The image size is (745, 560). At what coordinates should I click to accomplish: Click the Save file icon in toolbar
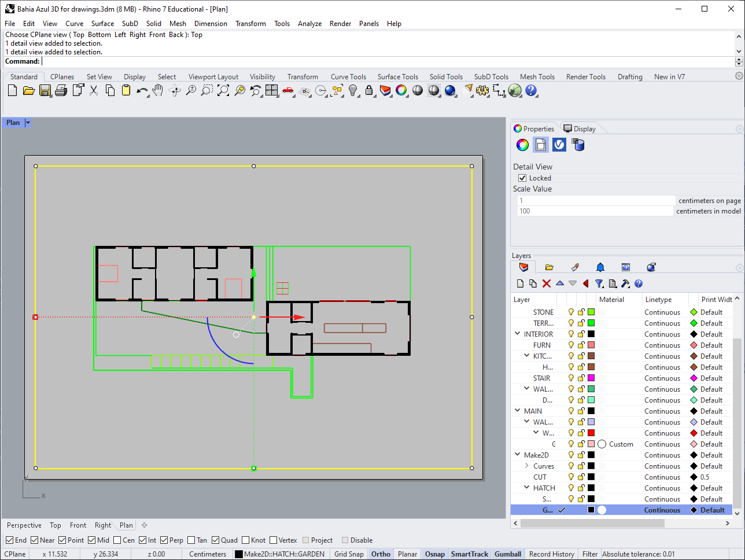click(45, 90)
